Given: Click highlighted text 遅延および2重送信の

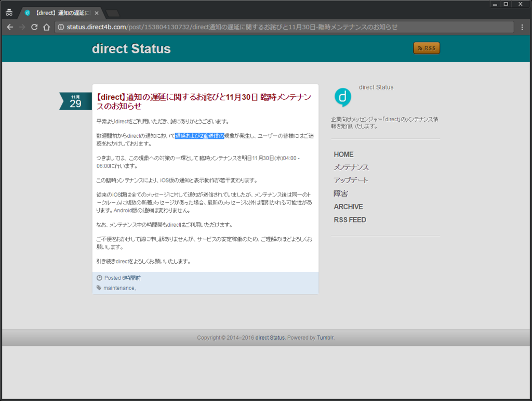Looking at the screenshot, I should 199,136.
